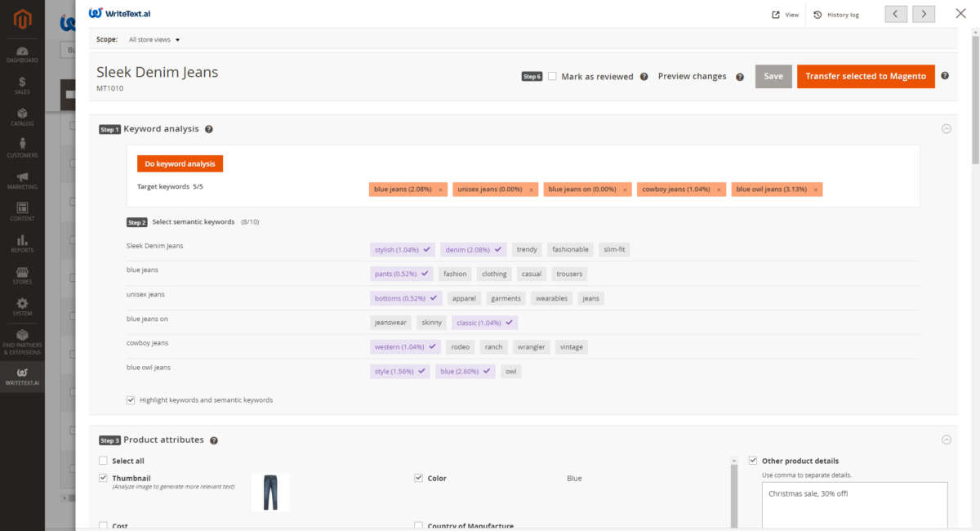
Task: Check the Mark as reviewed checkbox
Action: 552,76
